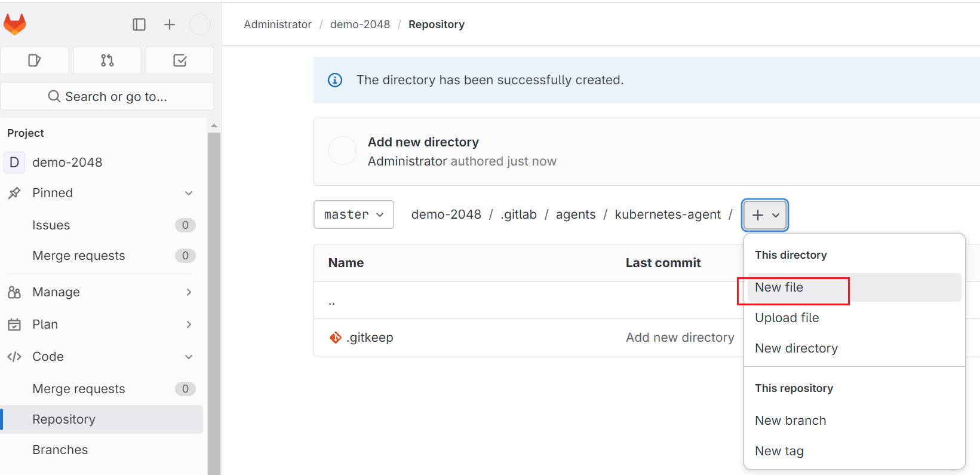The width and height of the screenshot is (980, 475).
Task: Open the master branch dropdown
Action: click(x=354, y=214)
